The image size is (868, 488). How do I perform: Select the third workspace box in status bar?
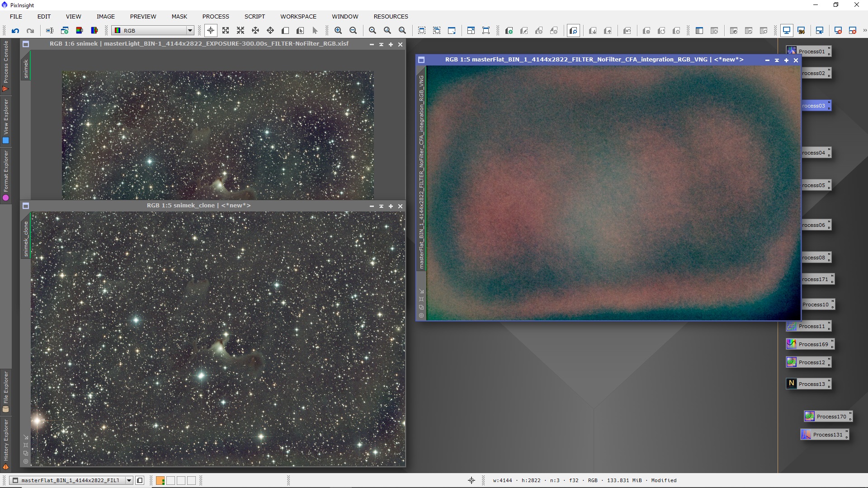[x=181, y=480]
